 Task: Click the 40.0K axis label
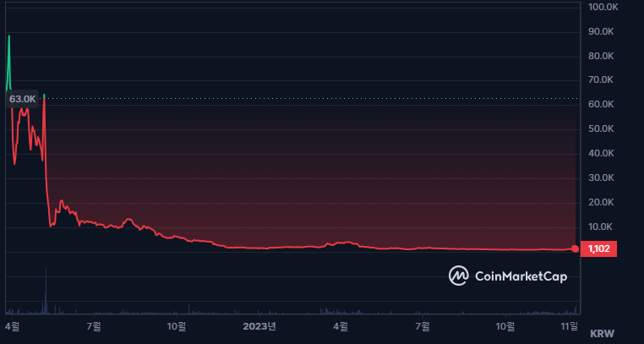click(x=601, y=153)
